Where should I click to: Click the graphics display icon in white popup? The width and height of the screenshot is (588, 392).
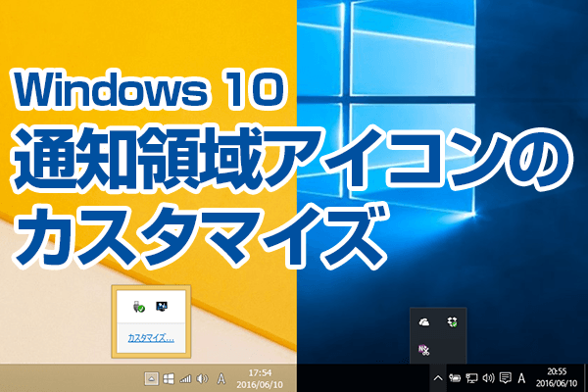tap(162, 307)
